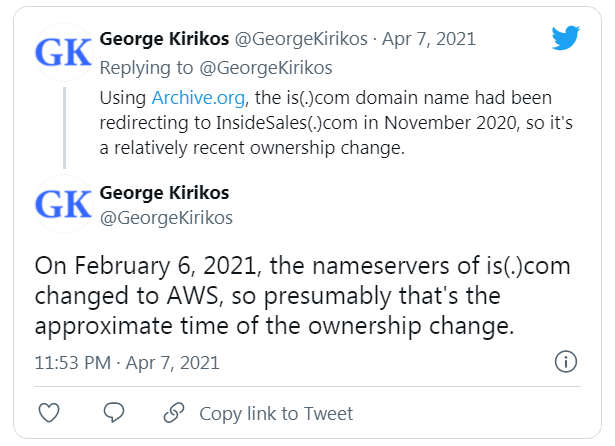The image size is (615, 446).
Task: Click the vertical thread connector line
Action: pos(64,128)
